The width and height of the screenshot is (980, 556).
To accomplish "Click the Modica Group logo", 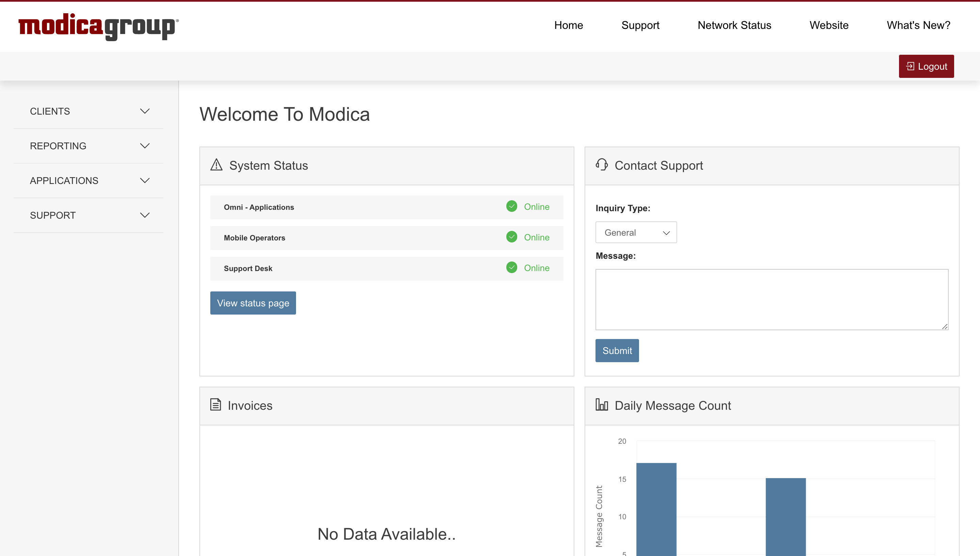I will point(98,27).
